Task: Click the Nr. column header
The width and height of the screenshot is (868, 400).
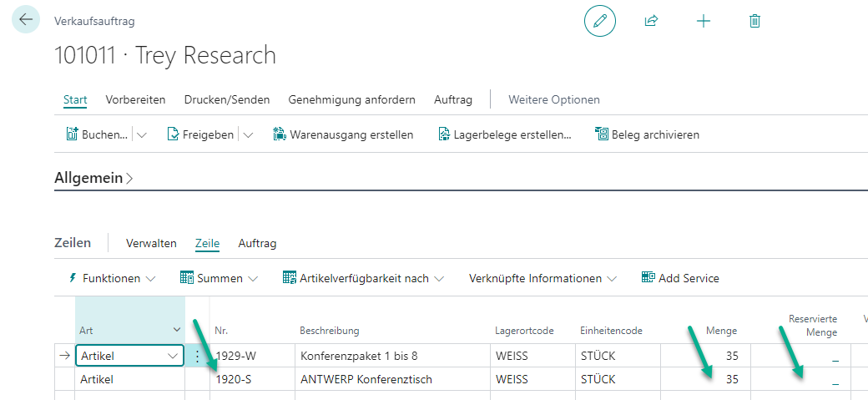Action: click(221, 332)
